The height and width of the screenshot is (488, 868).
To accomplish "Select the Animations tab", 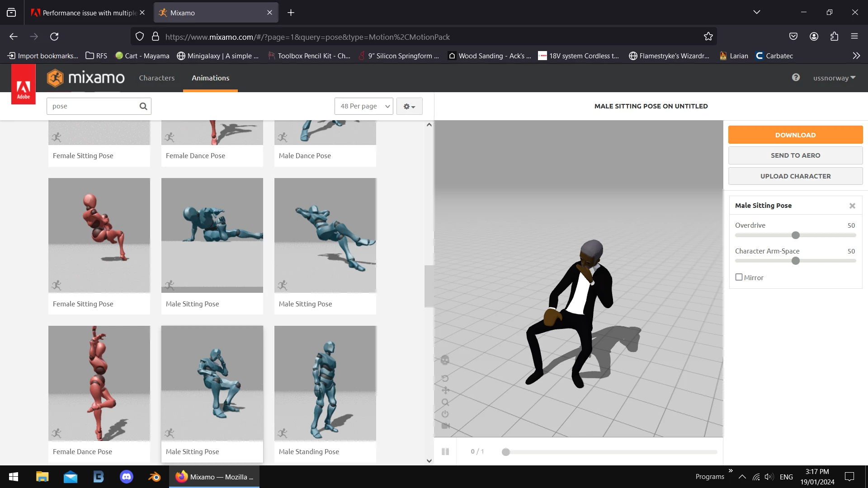I will point(210,78).
